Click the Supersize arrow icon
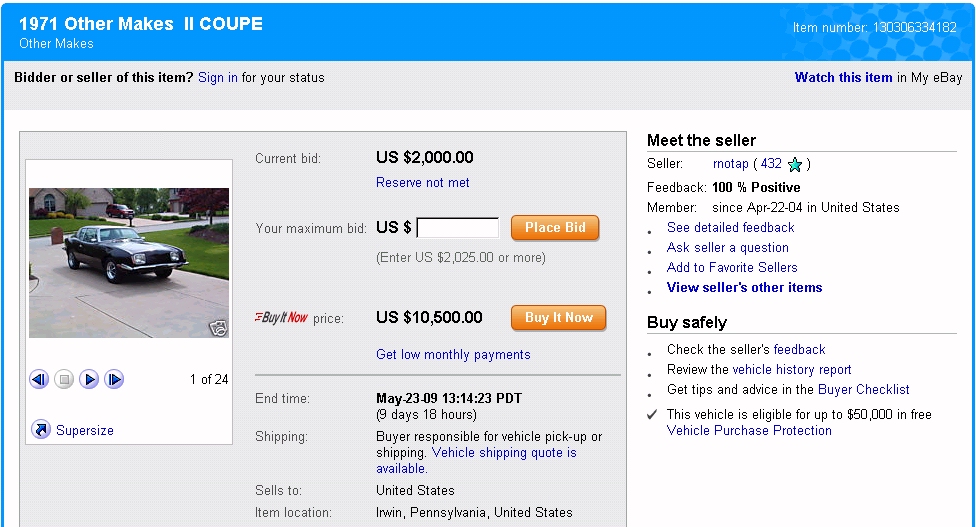The image size is (976, 527). 40,430
